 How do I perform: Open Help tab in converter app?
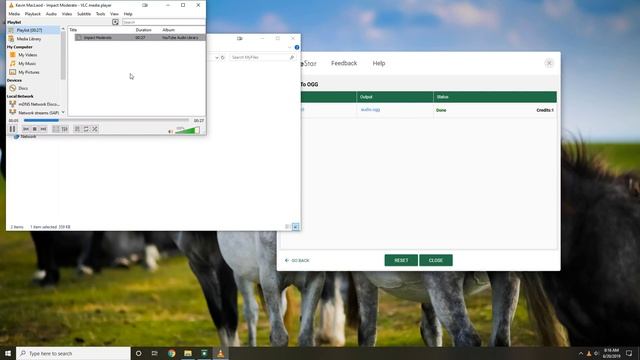(x=379, y=63)
